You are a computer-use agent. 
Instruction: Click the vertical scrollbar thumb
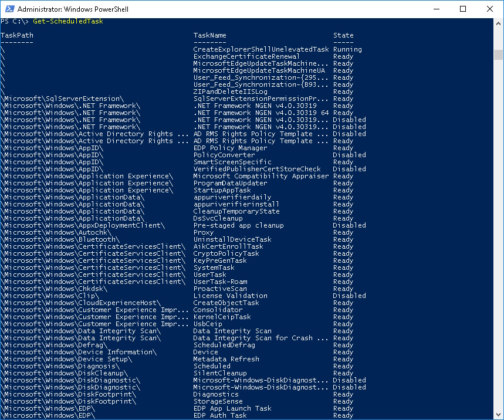[x=498, y=55]
